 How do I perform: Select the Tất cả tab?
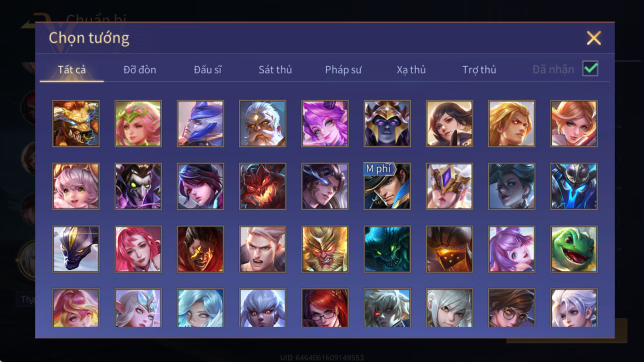(72, 70)
